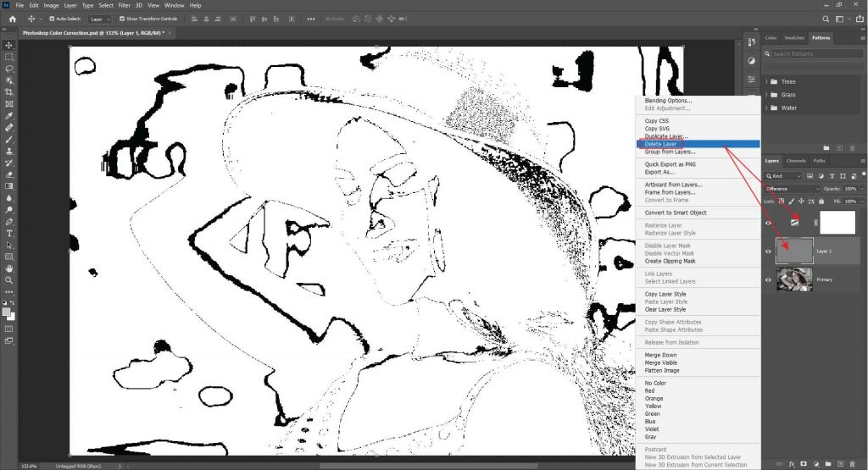Click the Home icon in options bar

[12, 19]
